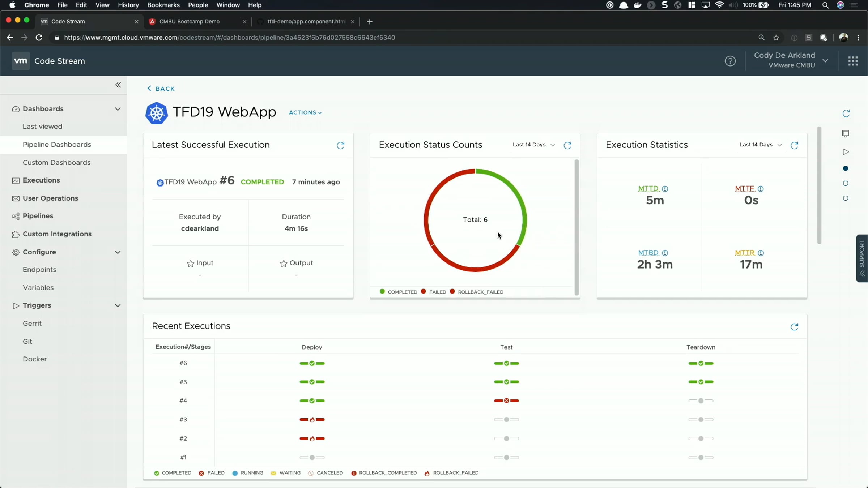Click the Recent Executions refresh icon
The image size is (868, 488).
[x=794, y=327]
